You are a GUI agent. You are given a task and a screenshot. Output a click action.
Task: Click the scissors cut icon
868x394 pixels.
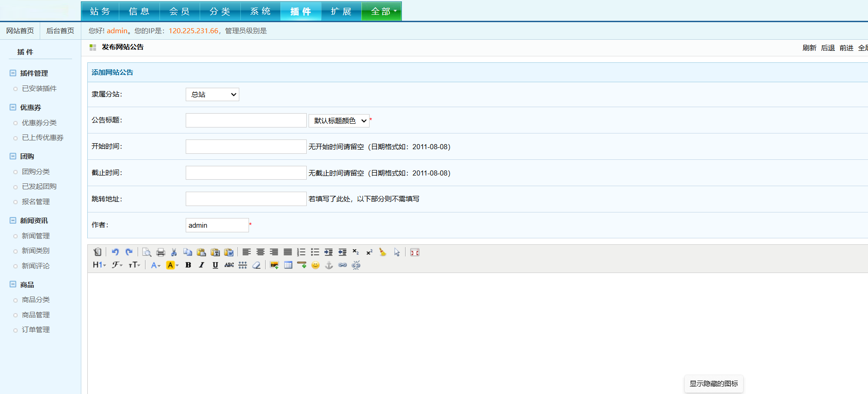(x=174, y=252)
